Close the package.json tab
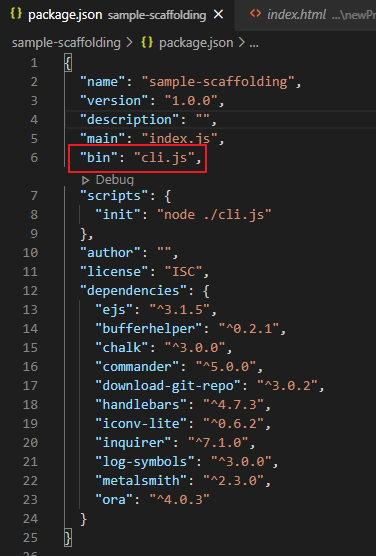Image resolution: width=376 pixels, height=556 pixels. pos(219,15)
